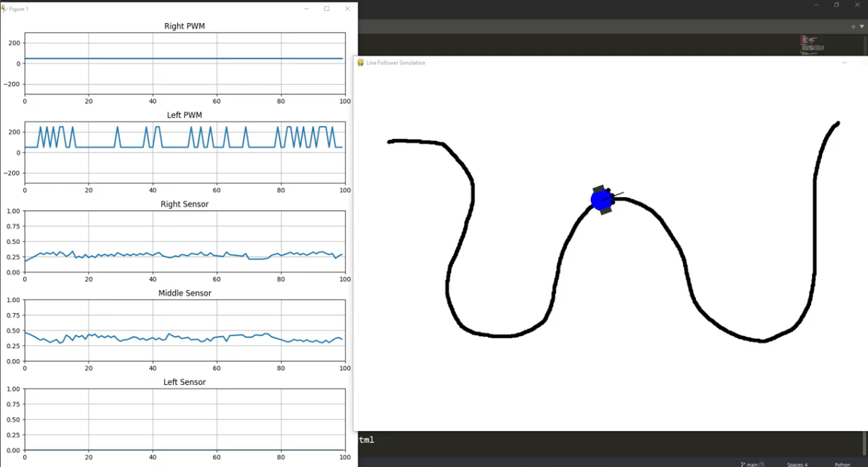Click the editor vertical scrollbar
The image size is (868, 467).
tap(864, 45)
